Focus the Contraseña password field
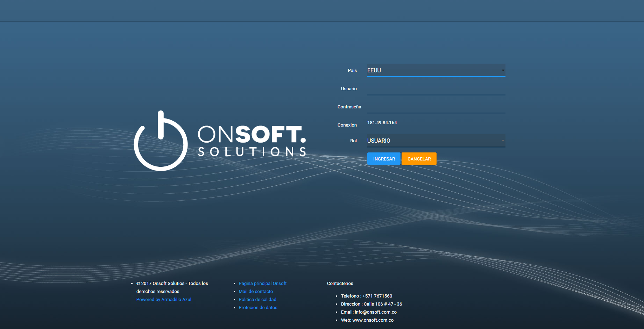The width and height of the screenshot is (644, 329). [x=436, y=107]
